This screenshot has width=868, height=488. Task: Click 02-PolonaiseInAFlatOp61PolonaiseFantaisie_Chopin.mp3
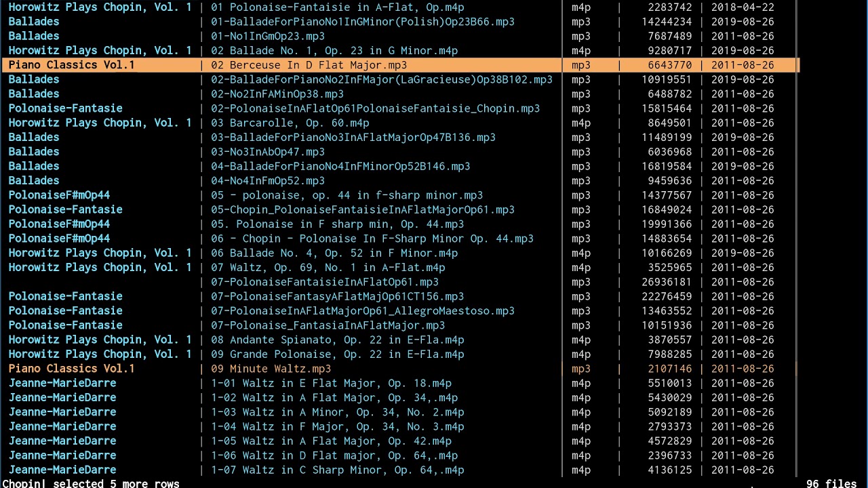376,108
